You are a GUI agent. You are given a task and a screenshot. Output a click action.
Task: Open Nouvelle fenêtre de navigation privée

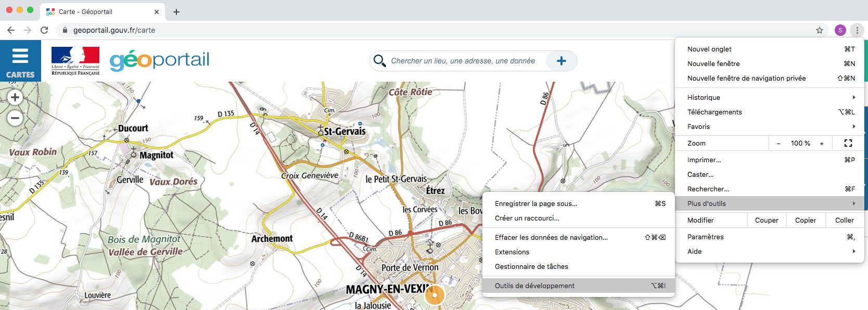(x=770, y=78)
